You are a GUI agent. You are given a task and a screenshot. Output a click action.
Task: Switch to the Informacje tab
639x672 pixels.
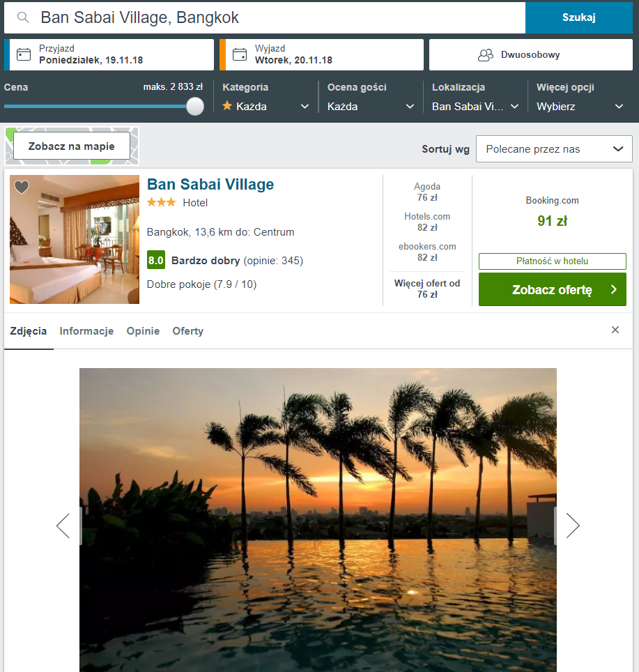tap(86, 331)
